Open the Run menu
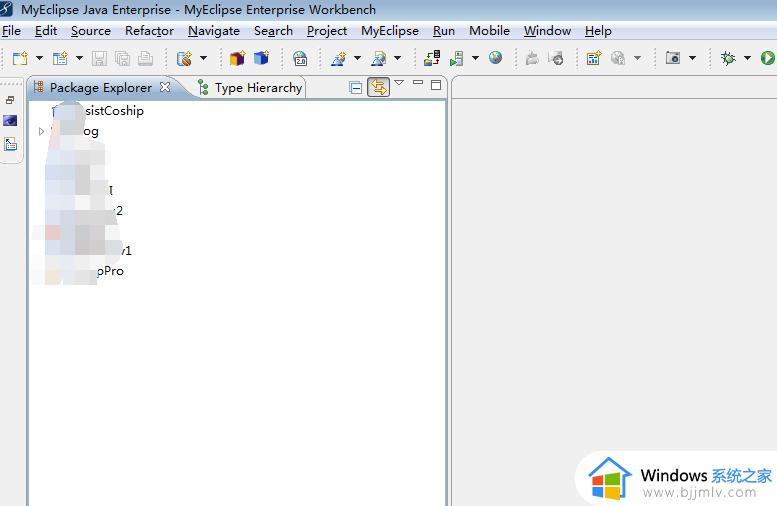 pos(444,31)
